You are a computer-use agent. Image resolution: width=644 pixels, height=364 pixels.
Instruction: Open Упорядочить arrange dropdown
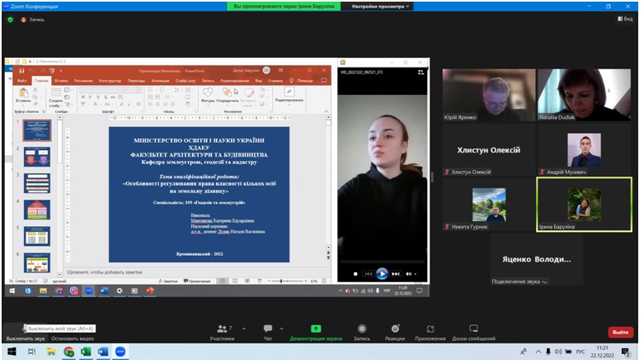pos(227,95)
